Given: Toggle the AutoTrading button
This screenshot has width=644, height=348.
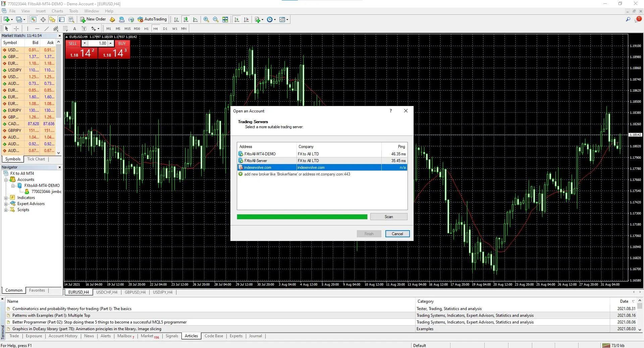Looking at the screenshot, I should pyautogui.click(x=152, y=19).
